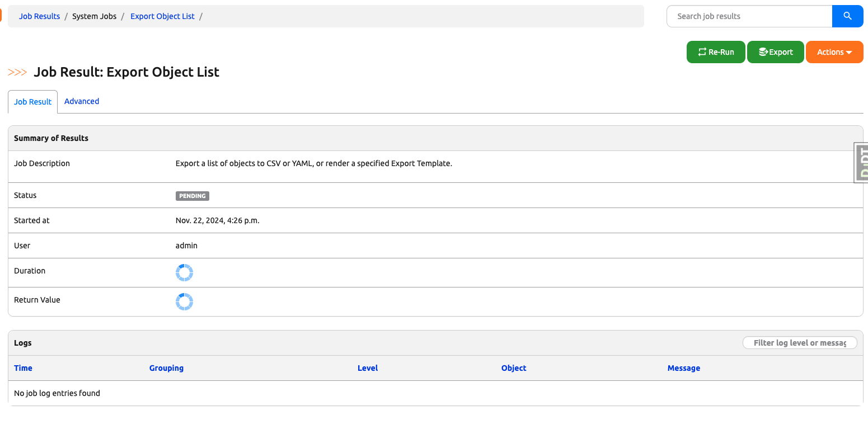This screenshot has height=448, width=868.
Task: Click the green Export button
Action: [x=776, y=52]
